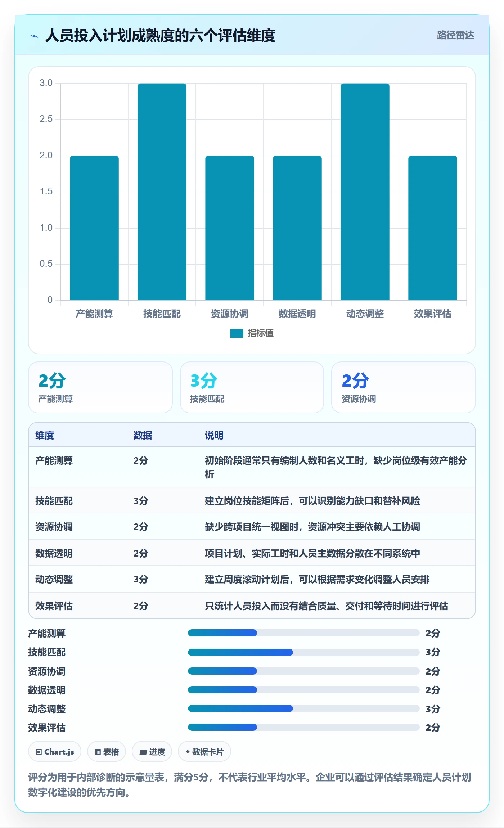The image size is (504, 828).
Task: Select the 进度 tag chip
Action: (x=152, y=752)
